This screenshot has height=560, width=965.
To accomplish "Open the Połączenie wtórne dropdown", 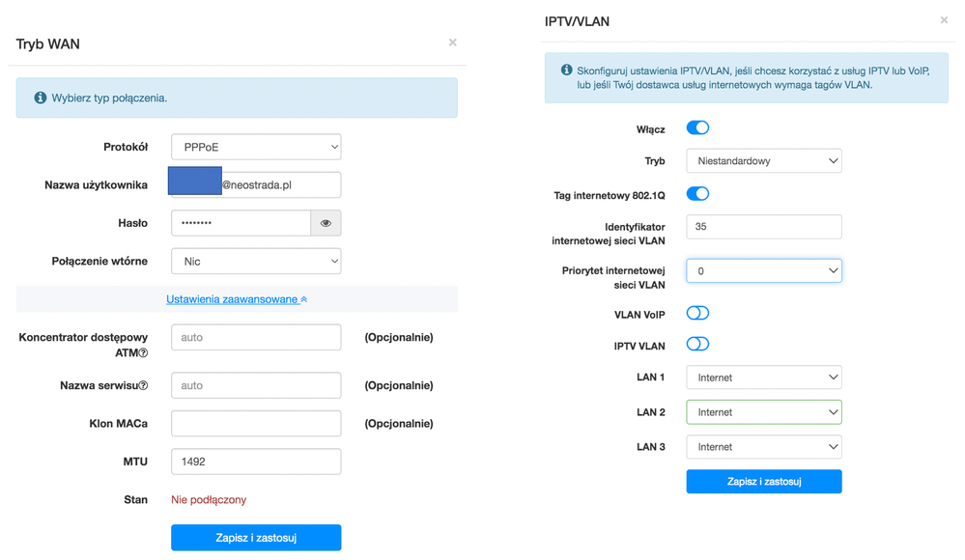I will click(x=256, y=262).
